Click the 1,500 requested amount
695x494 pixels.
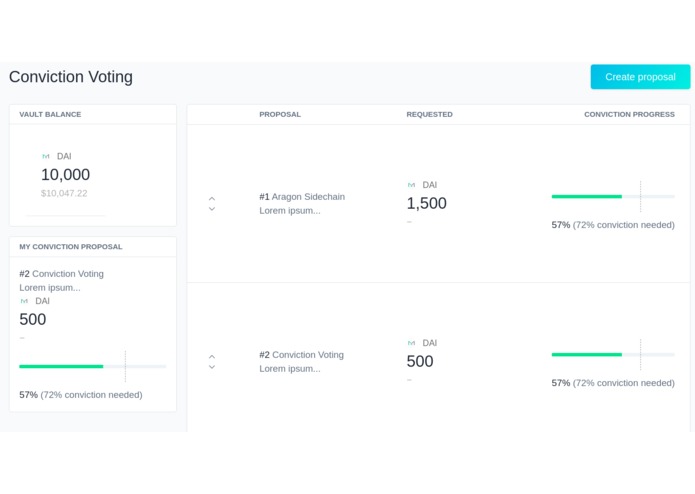pos(426,203)
